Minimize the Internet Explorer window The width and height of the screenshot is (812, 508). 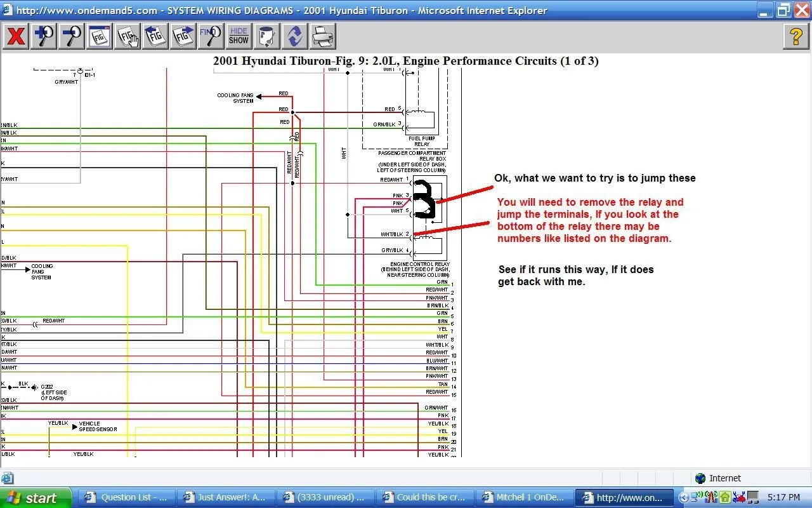click(x=766, y=10)
